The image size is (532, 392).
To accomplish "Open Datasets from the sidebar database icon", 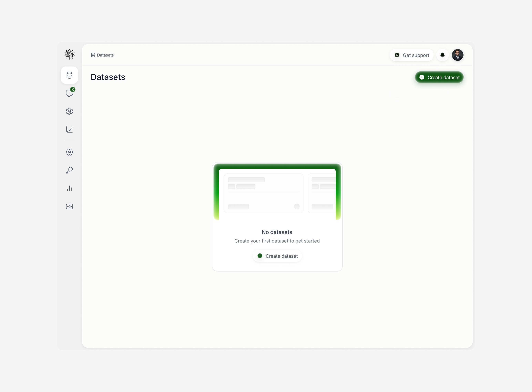I will 69,75.
